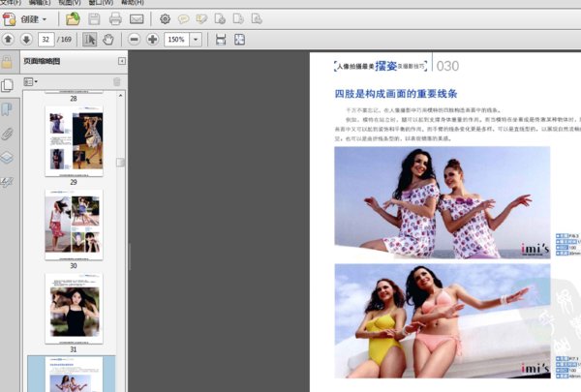Image resolution: width=581 pixels, height=392 pixels.
Task: Open settings gear icon in toolbar
Action: [165, 18]
